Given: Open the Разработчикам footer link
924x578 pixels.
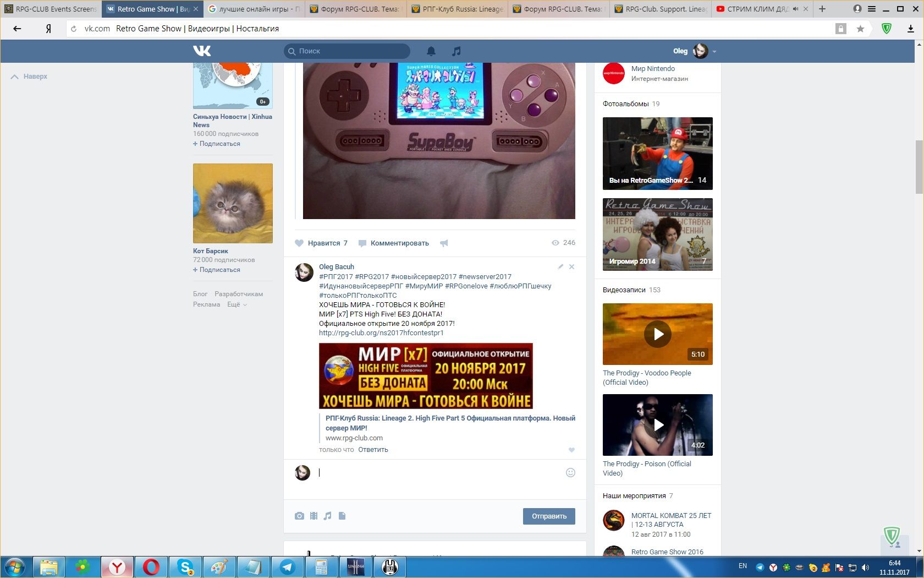Looking at the screenshot, I should pos(239,294).
